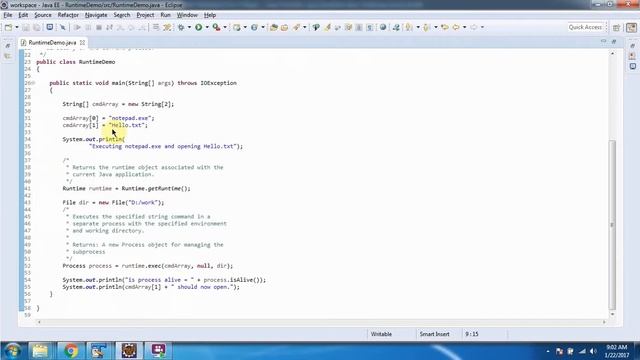The width and height of the screenshot is (640, 360).
Task: Click the '9 : 15' cursor position indicator
Action: [x=472, y=334]
